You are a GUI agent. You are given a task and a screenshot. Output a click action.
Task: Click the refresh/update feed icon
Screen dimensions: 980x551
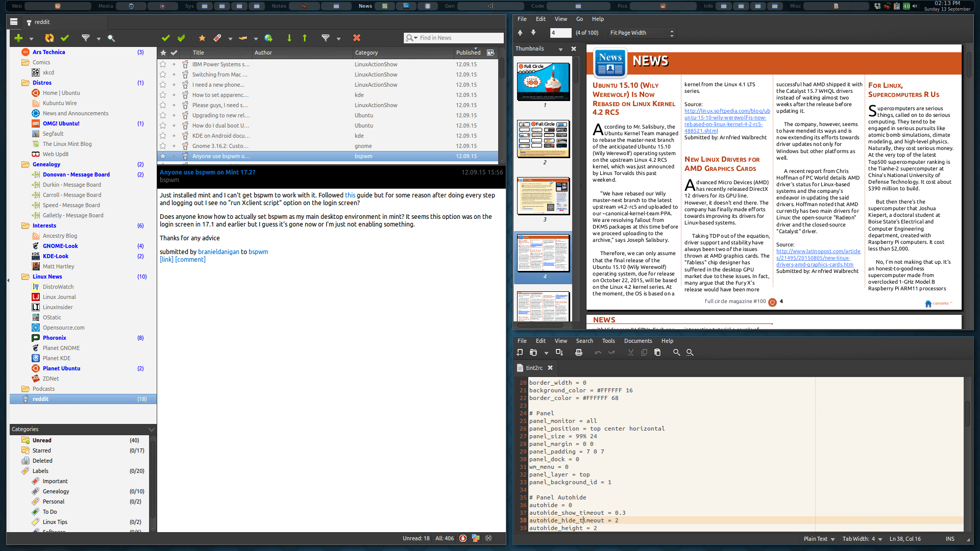(x=49, y=38)
